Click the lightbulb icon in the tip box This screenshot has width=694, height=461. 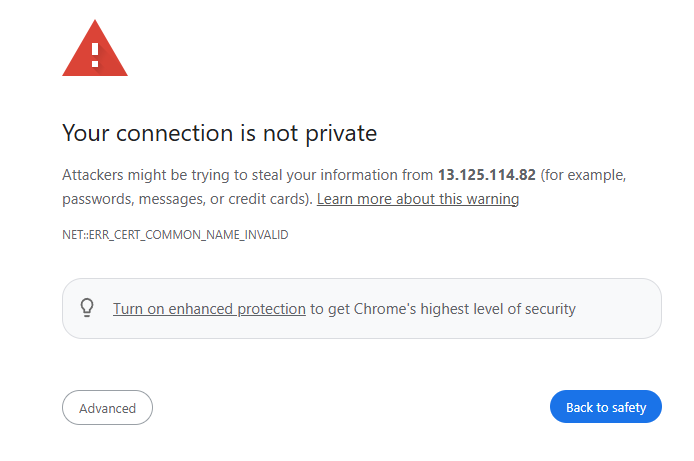87,308
